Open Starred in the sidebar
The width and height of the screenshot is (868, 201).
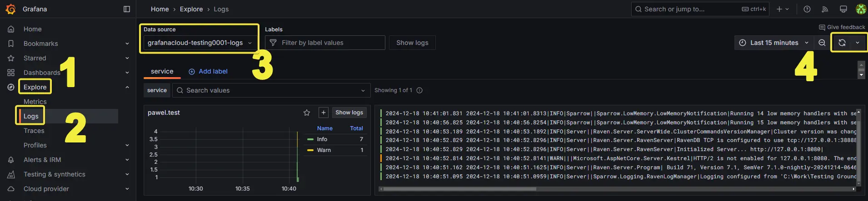point(35,58)
